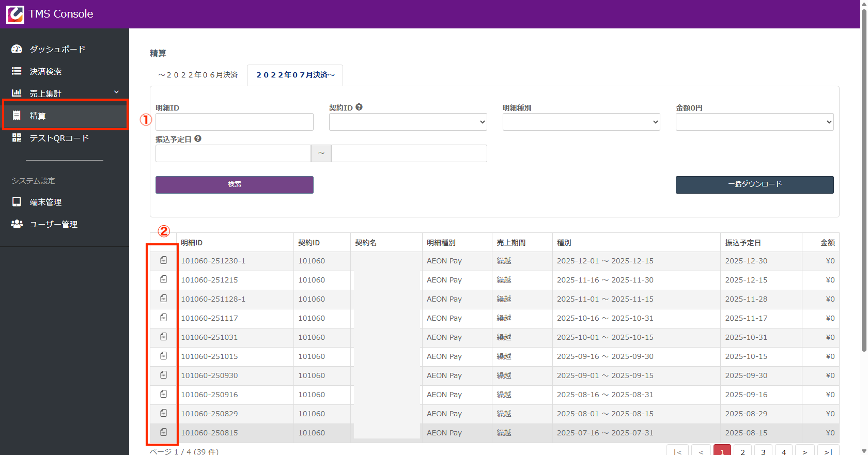
Task: Click the 一括ダウンロード button
Action: (754, 184)
